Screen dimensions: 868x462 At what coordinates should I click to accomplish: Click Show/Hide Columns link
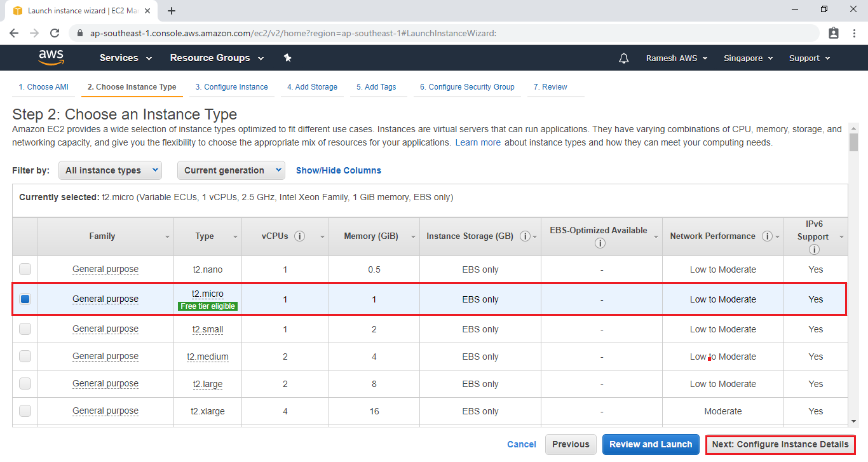(x=339, y=170)
